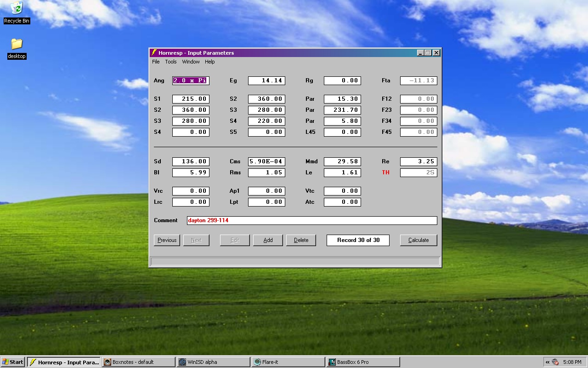The height and width of the screenshot is (368, 588).
Task: Switch to WinISD alpha taskbar item
Action: coord(213,362)
